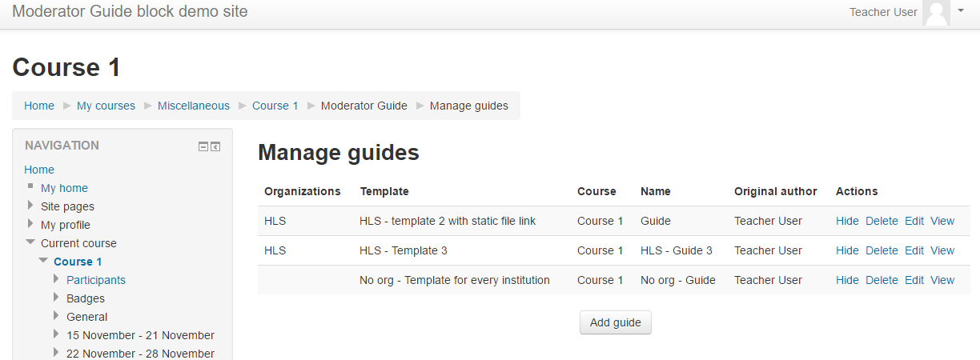The image size is (980, 360).
Task: Open Participants in the navigation tree
Action: pyautogui.click(x=95, y=280)
